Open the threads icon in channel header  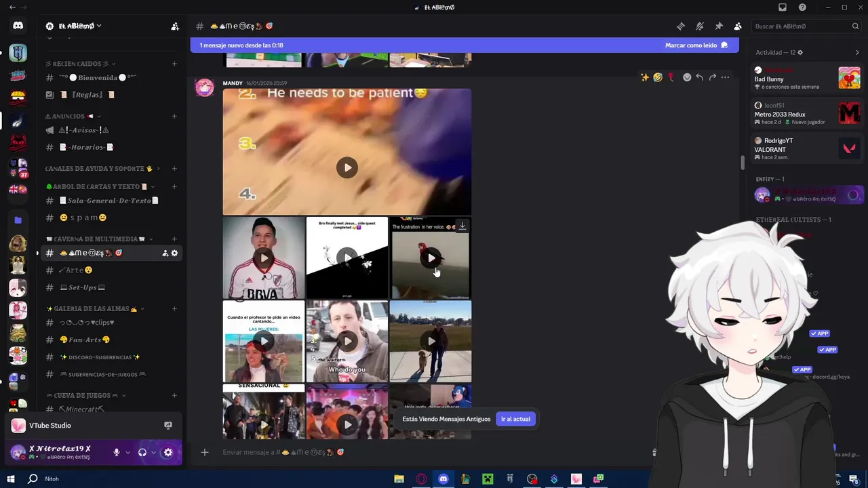coord(680,26)
